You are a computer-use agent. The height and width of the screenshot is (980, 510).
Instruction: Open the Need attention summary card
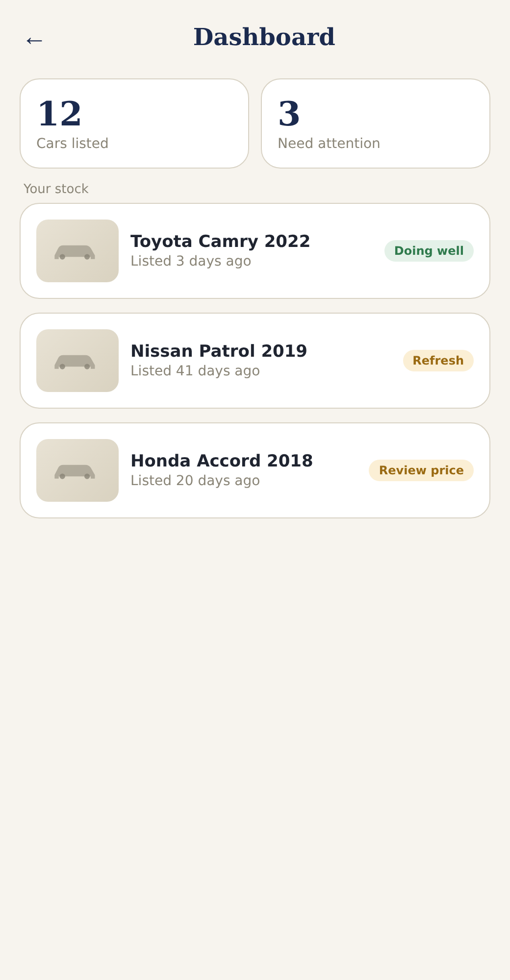(376, 123)
